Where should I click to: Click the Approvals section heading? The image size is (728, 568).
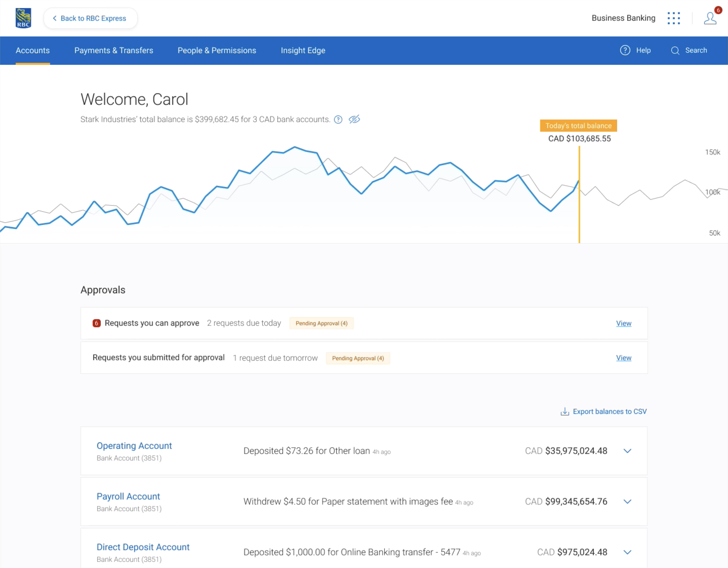click(103, 290)
